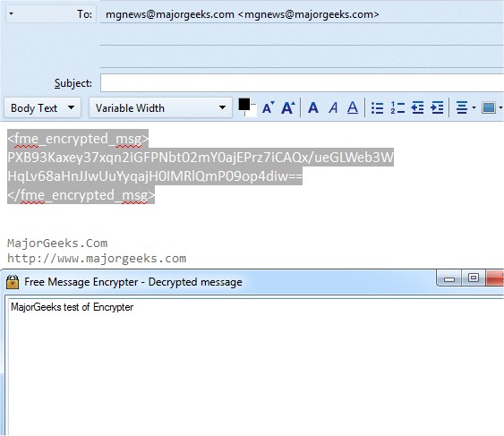Toggle italic formatting
Viewport: 504px width, 436px height.
pos(333,107)
